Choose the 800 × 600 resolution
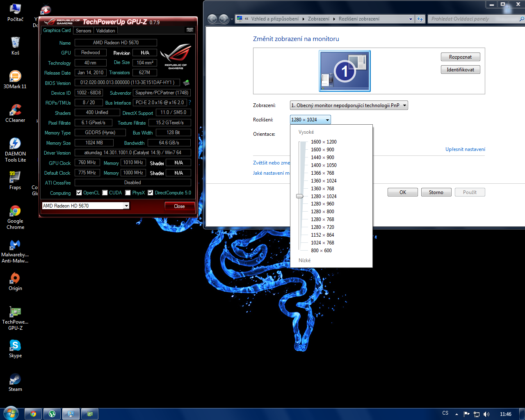525x420 pixels. coord(321,251)
